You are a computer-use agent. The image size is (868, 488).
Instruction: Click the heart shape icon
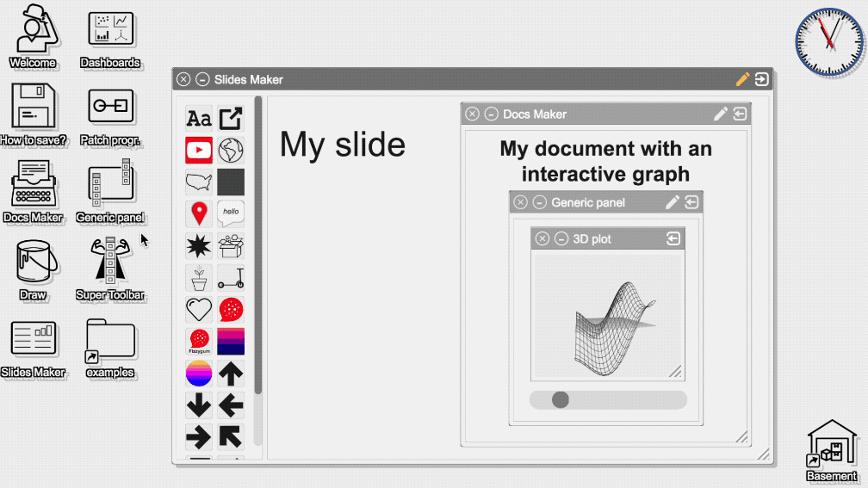199,309
